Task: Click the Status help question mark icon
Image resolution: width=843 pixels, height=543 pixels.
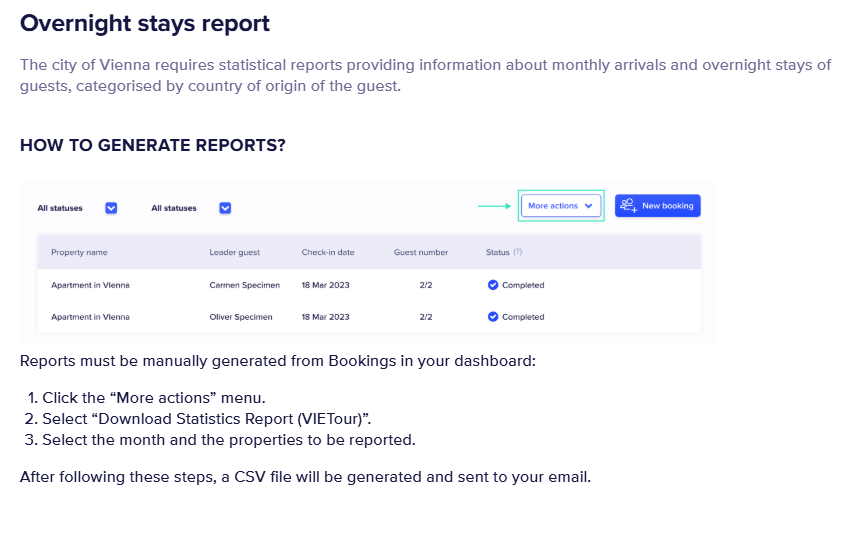Action: [518, 253]
